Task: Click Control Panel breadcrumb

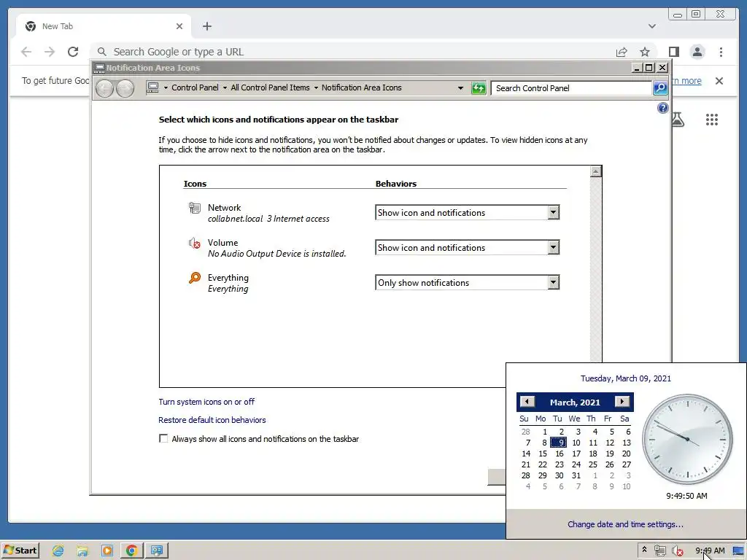Action: point(195,87)
